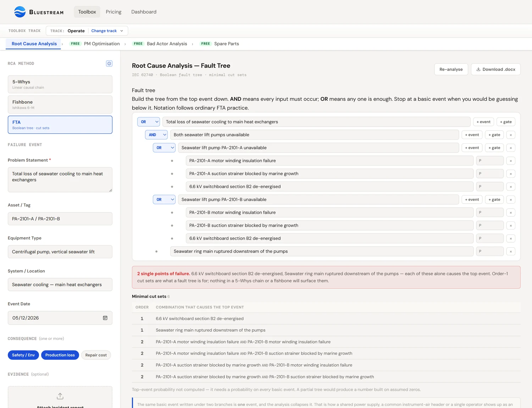
Task: Remove the 'Both seawater lift pumps unavailable' gate
Action: [511, 135]
